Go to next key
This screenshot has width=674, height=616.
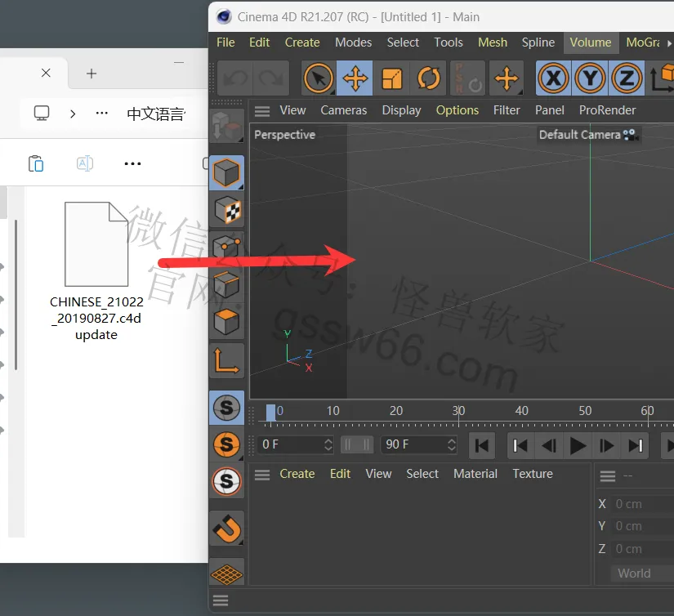click(x=636, y=446)
